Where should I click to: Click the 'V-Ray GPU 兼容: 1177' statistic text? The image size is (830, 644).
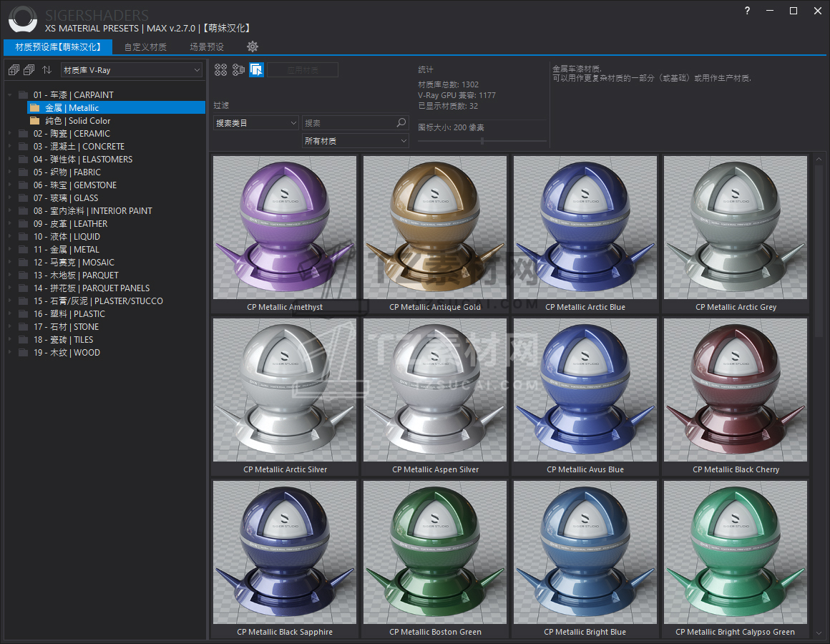pyautogui.click(x=456, y=95)
